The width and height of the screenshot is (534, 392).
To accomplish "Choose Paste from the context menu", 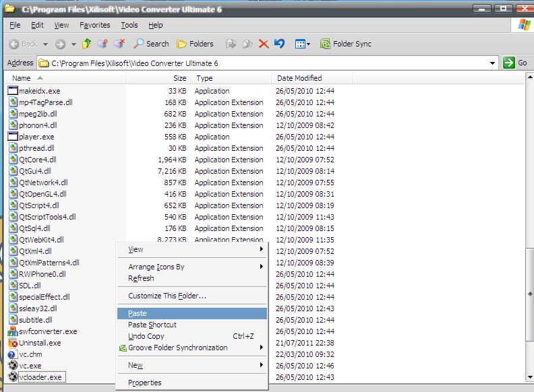I will [192, 313].
